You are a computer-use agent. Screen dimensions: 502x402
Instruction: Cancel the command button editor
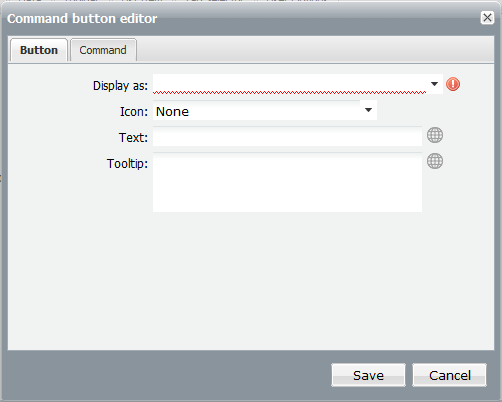(x=450, y=375)
